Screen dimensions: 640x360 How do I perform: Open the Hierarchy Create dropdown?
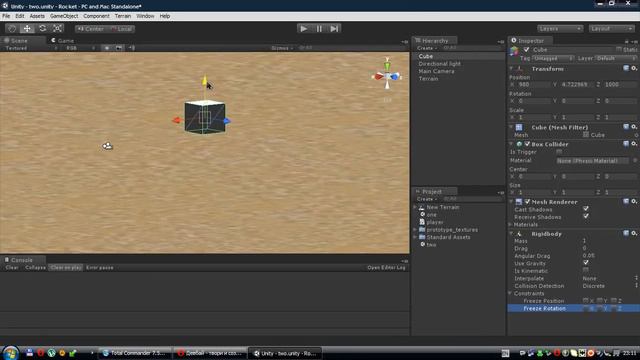point(427,48)
